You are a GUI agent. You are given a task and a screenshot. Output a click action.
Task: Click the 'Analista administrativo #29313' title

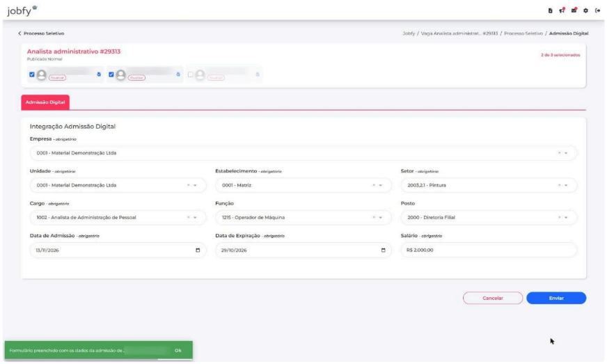point(74,52)
